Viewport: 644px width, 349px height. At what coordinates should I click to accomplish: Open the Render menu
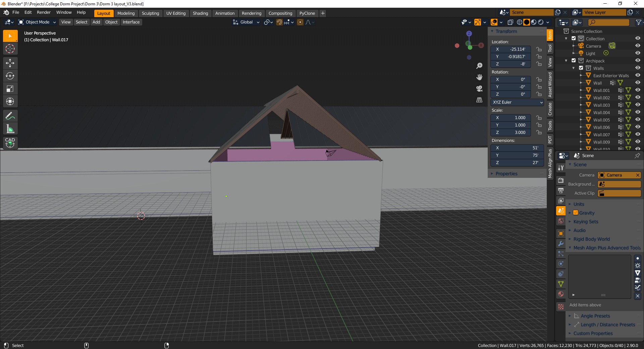coord(44,12)
